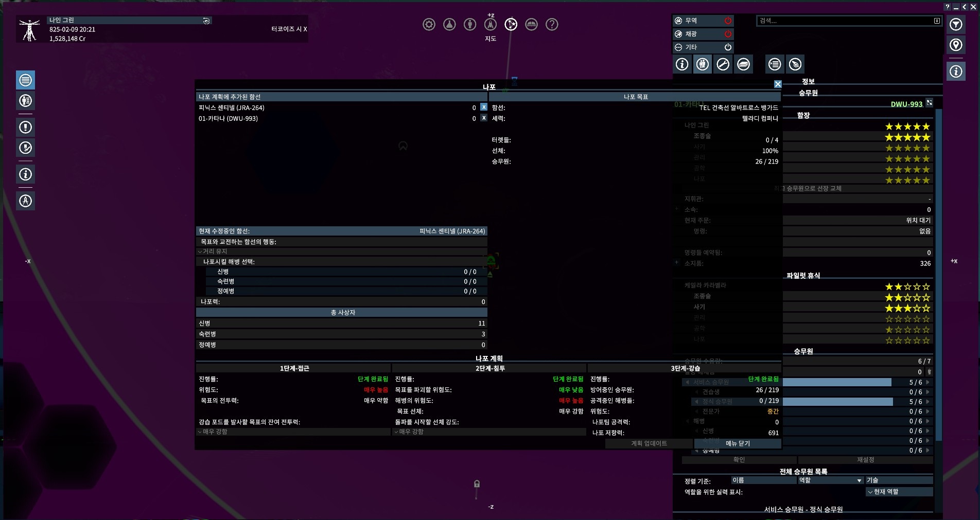Select the constellation map icon
980x520 pixels.
point(511,24)
